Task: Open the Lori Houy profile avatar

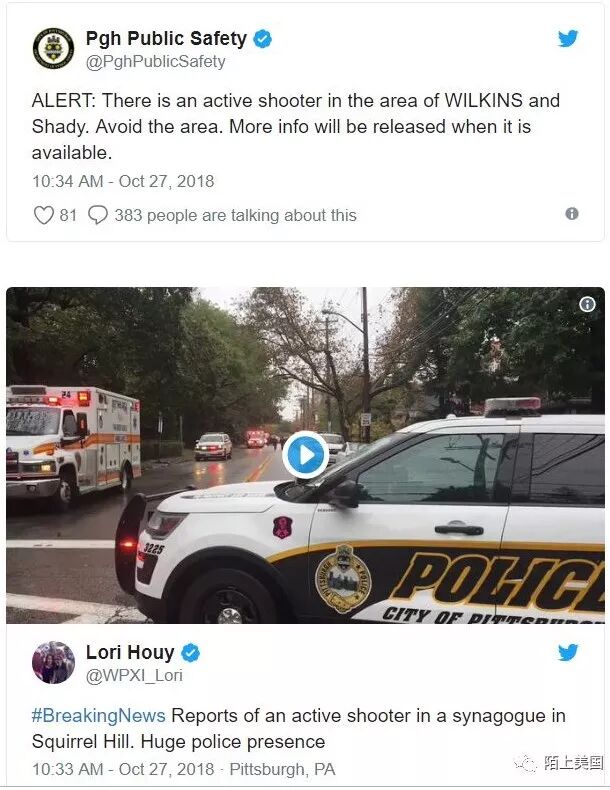Action: click(53, 663)
